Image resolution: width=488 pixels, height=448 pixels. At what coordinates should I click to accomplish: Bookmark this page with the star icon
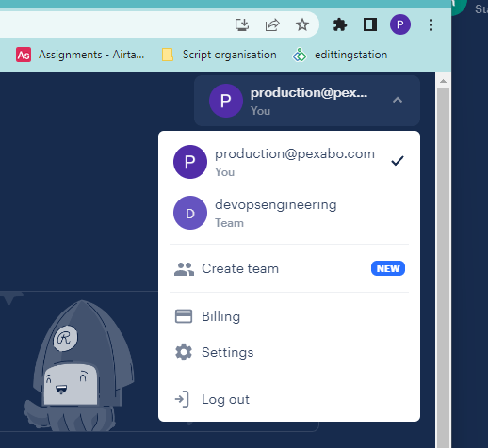point(302,24)
